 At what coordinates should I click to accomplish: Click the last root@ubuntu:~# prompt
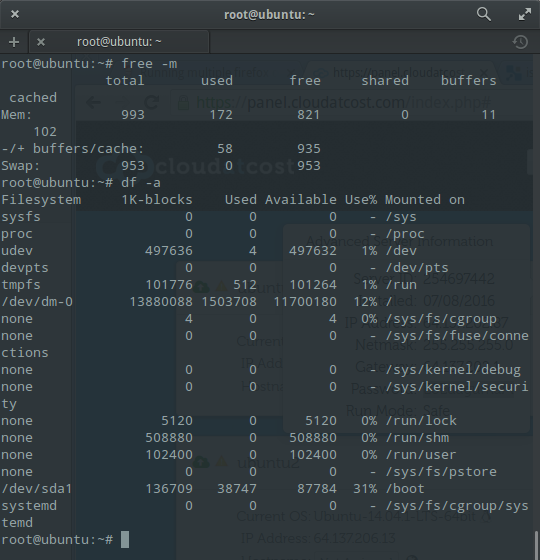(x=57, y=540)
